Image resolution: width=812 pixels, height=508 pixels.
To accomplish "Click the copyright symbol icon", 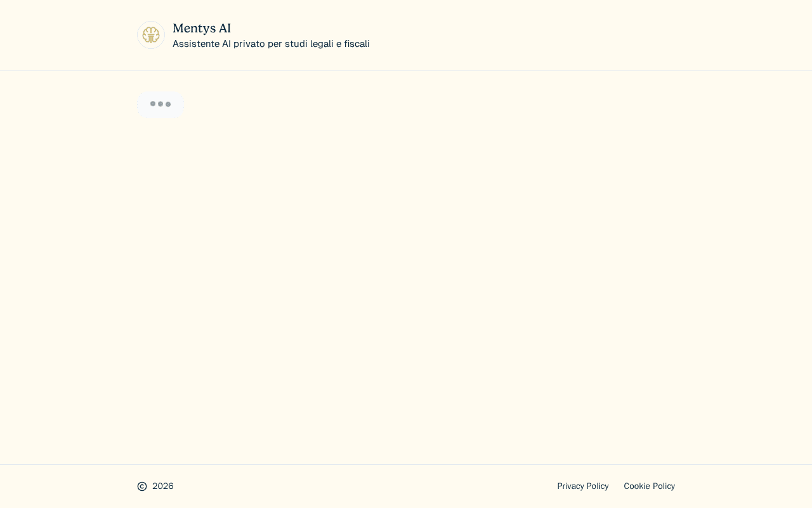I will (x=142, y=486).
